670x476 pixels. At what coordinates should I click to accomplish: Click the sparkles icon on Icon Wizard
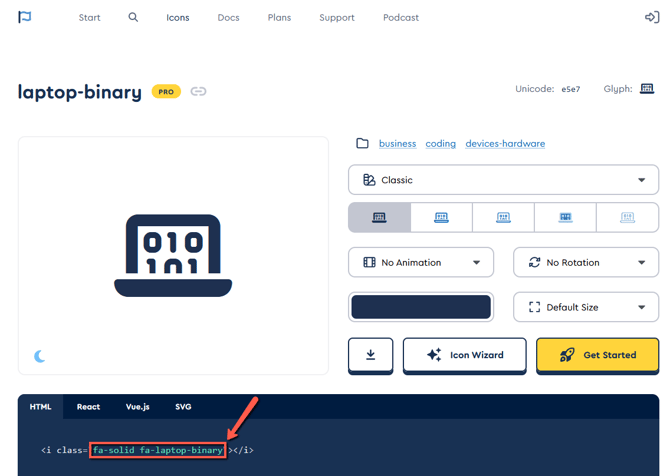click(434, 355)
